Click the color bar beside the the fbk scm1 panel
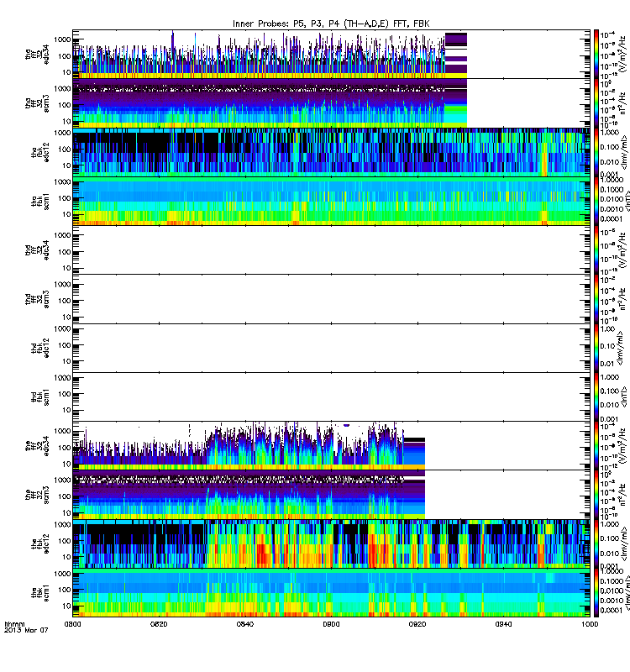This screenshot has width=630, height=672. click(x=596, y=592)
